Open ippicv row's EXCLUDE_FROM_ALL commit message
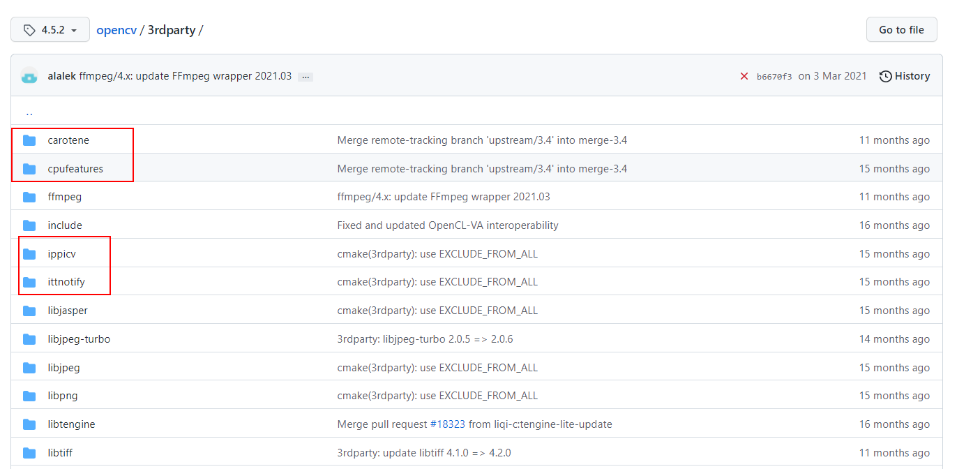Image resolution: width=980 pixels, height=469 pixels. (x=437, y=254)
